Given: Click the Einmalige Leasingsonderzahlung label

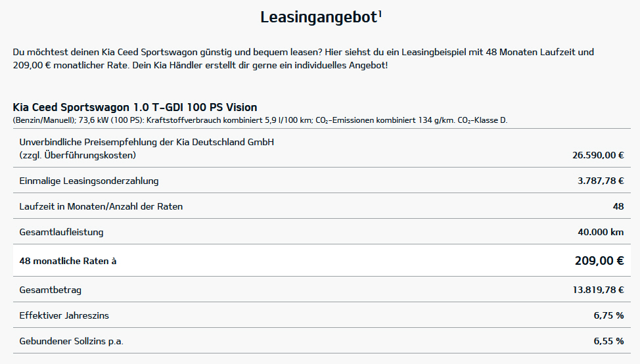Looking at the screenshot, I should point(89,181).
